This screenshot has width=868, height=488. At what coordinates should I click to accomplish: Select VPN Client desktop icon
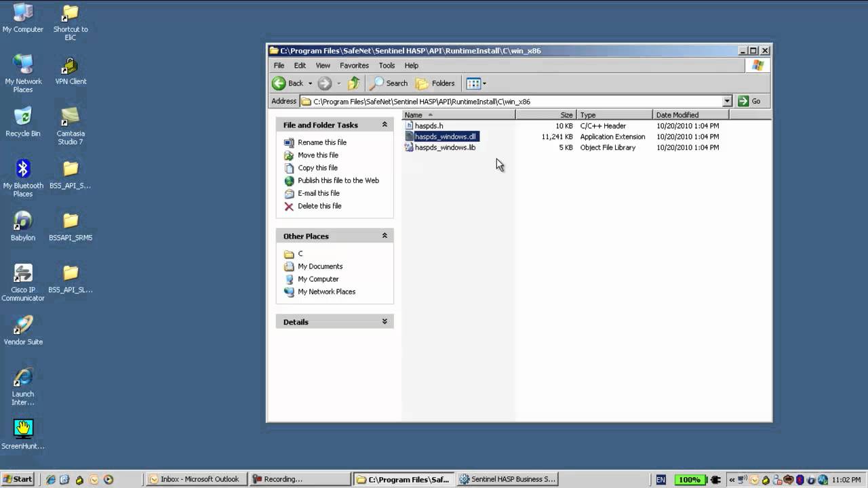click(71, 70)
